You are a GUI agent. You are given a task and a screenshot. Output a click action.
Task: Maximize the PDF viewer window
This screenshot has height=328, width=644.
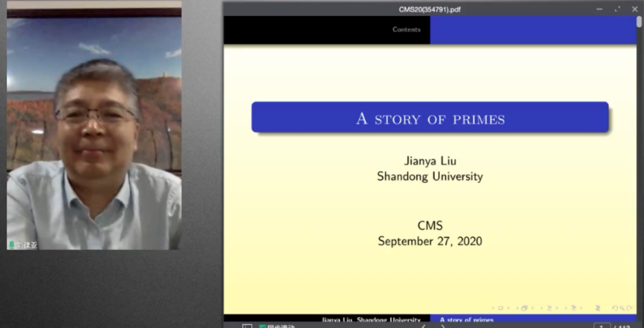pos(617,9)
